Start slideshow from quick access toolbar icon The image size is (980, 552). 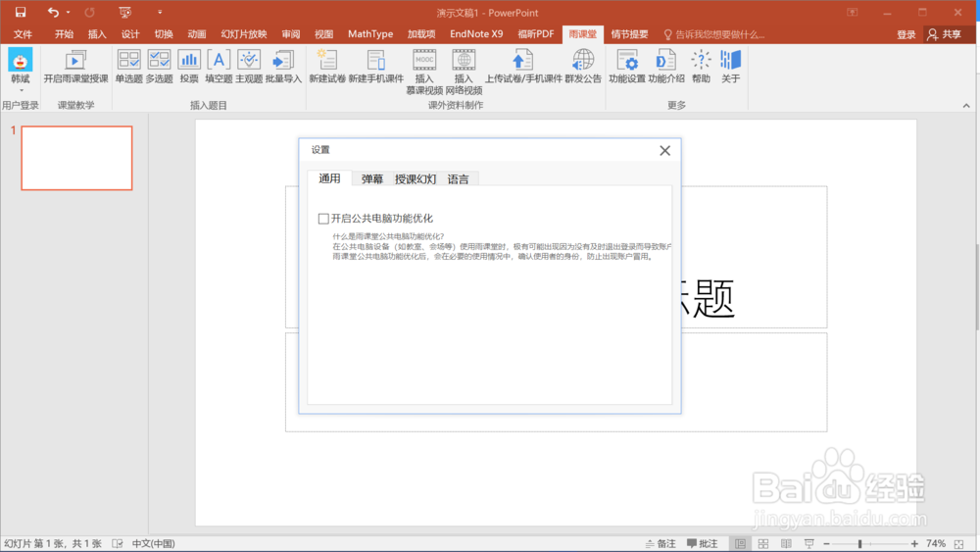pos(125,12)
